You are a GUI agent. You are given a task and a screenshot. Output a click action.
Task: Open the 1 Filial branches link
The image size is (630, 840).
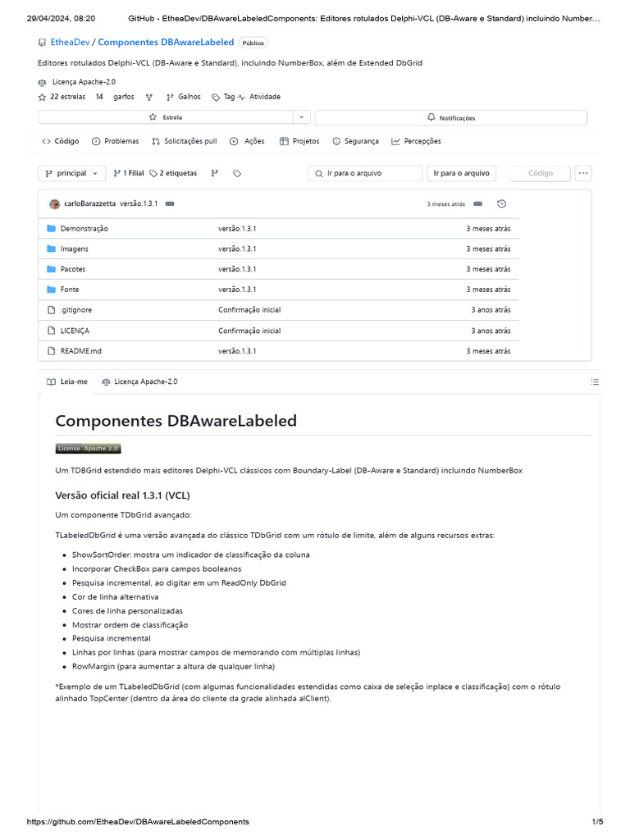point(129,174)
